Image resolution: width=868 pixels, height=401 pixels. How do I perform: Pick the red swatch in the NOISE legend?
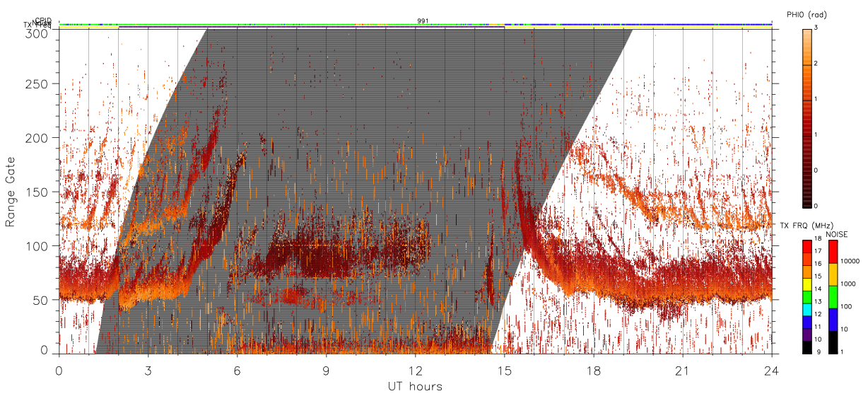point(833,252)
